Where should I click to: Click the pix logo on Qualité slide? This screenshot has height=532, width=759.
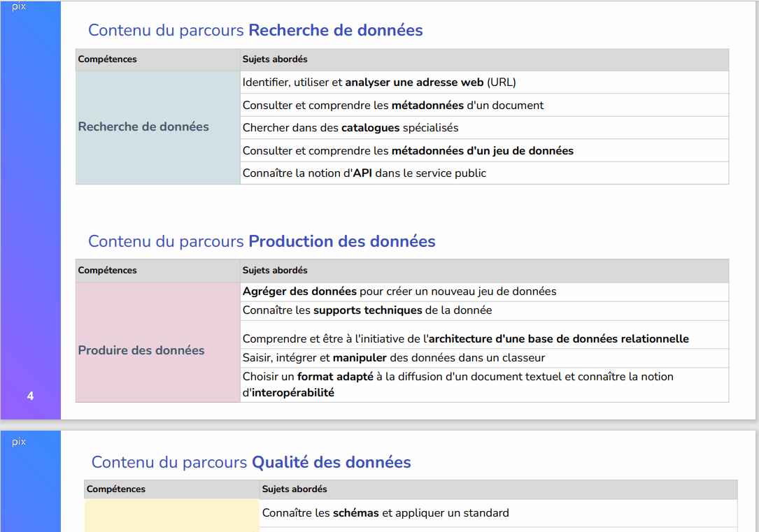click(x=19, y=442)
